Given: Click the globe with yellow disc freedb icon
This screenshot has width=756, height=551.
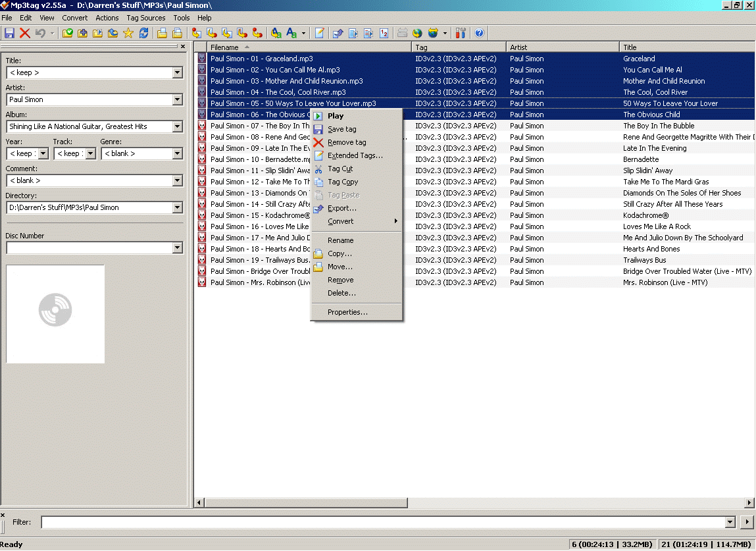Looking at the screenshot, I should tap(418, 33).
